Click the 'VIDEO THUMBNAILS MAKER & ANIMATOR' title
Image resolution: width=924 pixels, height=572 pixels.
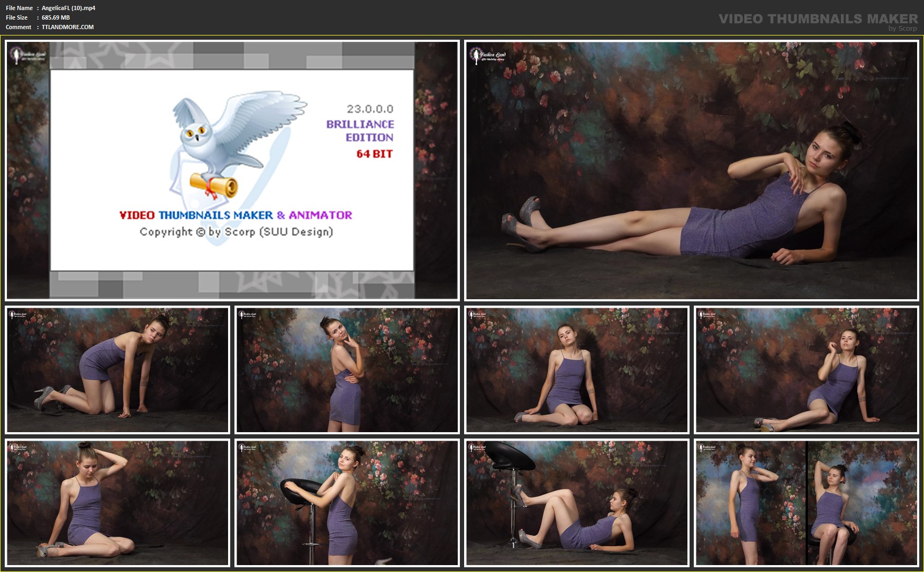tap(235, 215)
